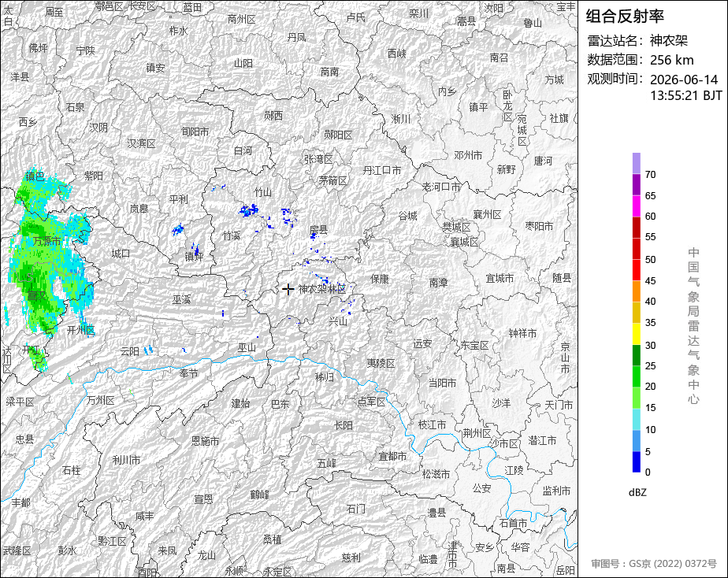Click the 丹江口市 label on the map
The image size is (728, 578).
pos(381,170)
